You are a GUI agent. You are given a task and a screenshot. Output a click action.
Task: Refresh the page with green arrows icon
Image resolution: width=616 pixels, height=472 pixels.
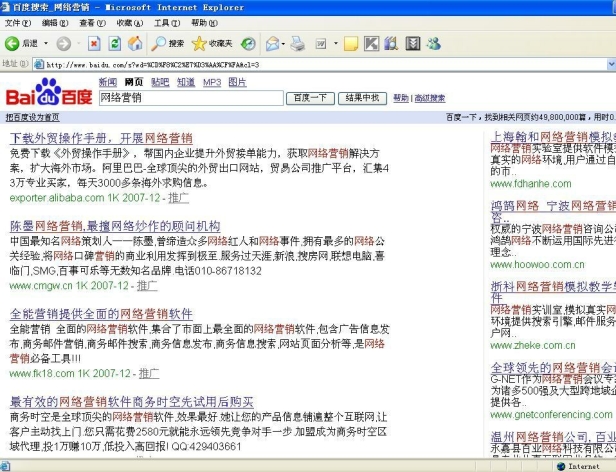115,44
